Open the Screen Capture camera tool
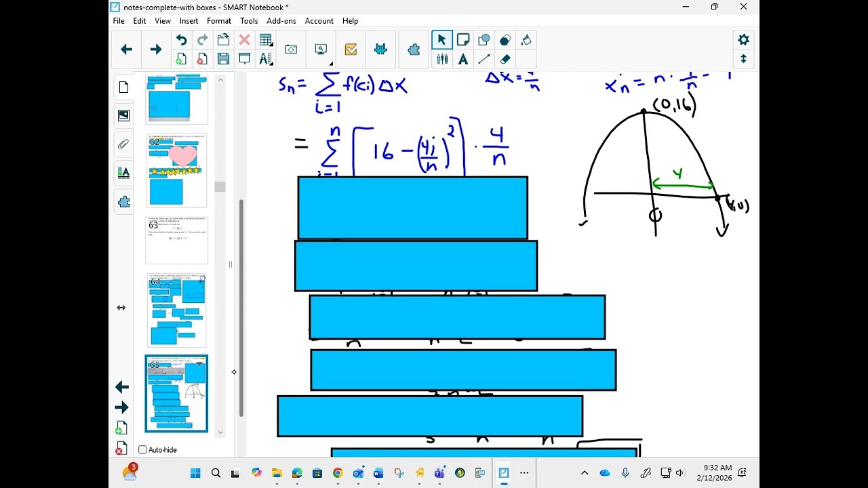This screenshot has height=488, width=868. click(291, 49)
